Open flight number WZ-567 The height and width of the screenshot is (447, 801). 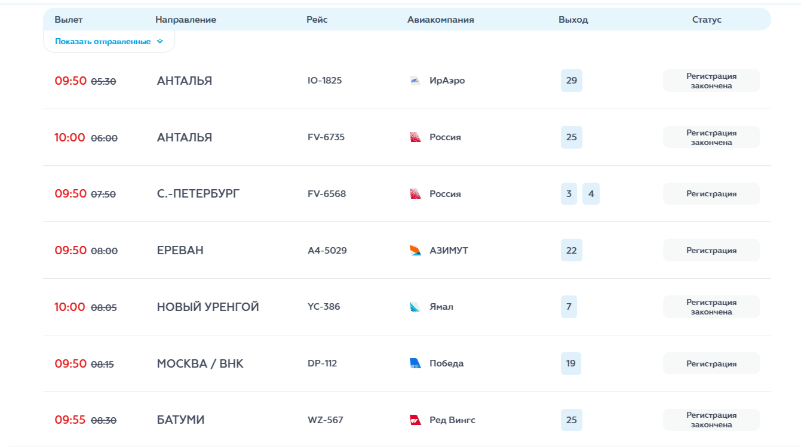325,420
